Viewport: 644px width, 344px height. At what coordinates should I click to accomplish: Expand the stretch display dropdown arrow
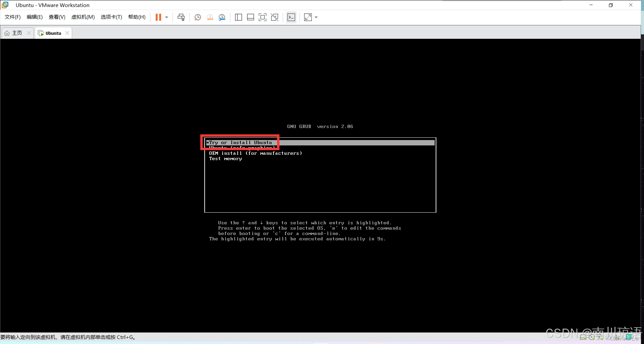316,17
